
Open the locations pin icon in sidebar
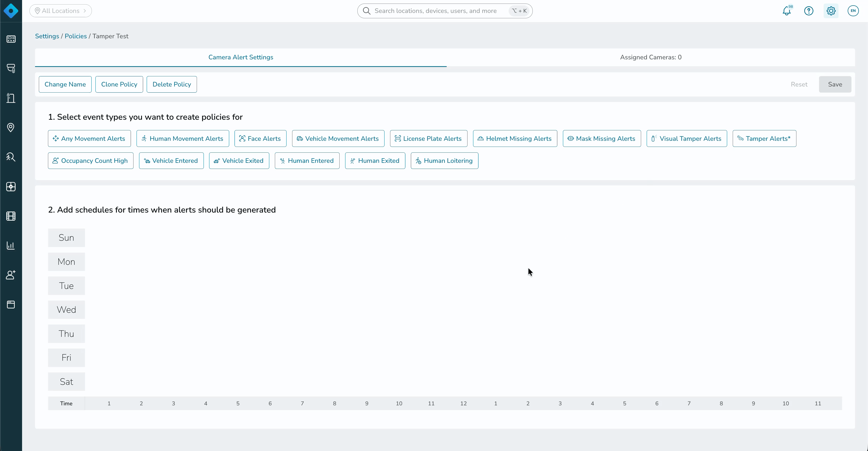11,128
